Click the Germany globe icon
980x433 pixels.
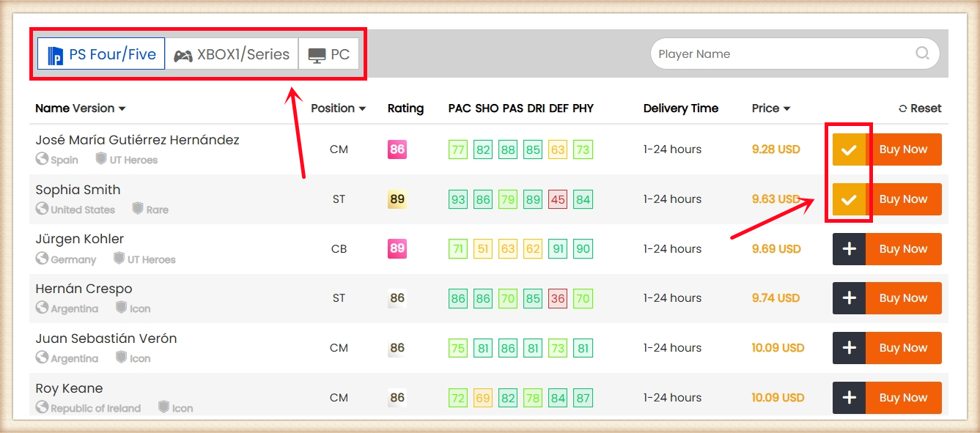pyautogui.click(x=42, y=259)
